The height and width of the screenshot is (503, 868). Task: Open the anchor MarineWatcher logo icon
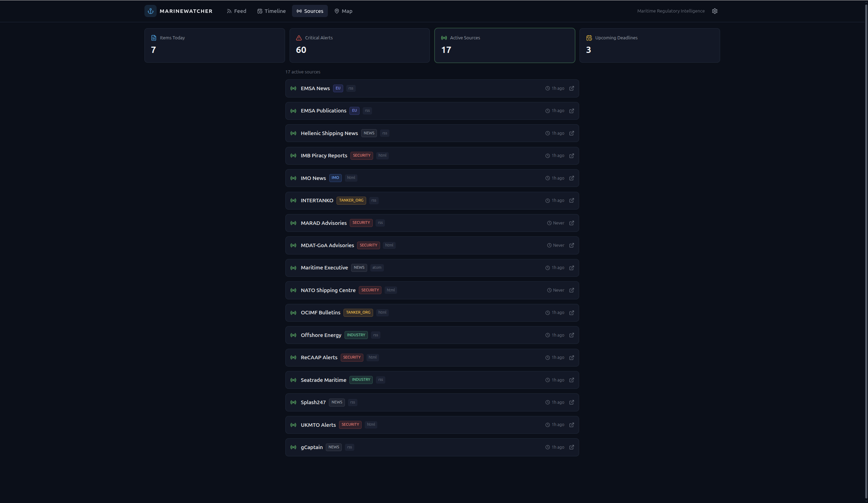pos(150,11)
